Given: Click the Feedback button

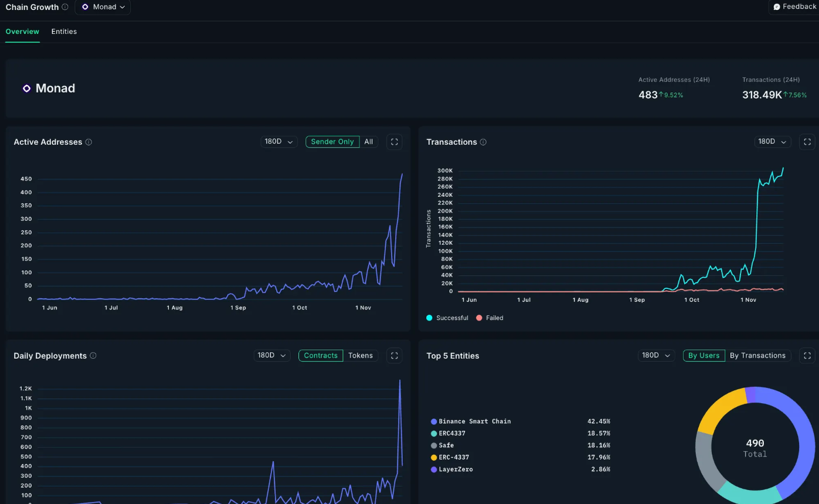Looking at the screenshot, I should pos(794,7).
